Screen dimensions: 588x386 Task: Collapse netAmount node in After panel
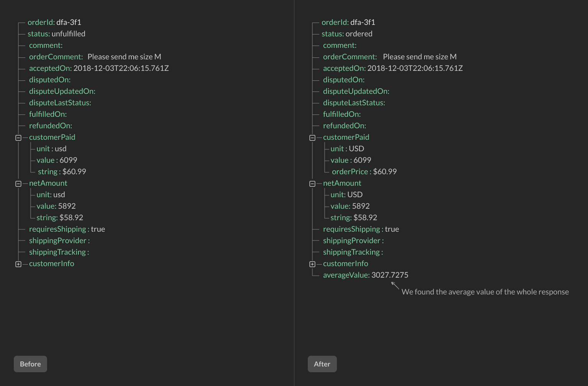click(312, 184)
